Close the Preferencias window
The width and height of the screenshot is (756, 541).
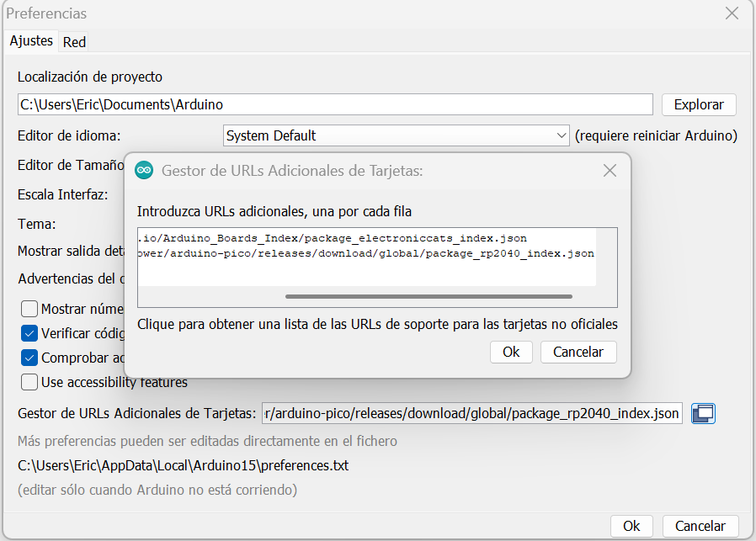[x=732, y=13]
